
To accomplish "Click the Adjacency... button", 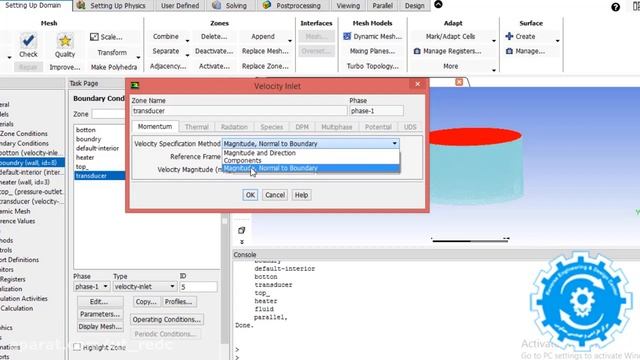I will tap(168, 66).
